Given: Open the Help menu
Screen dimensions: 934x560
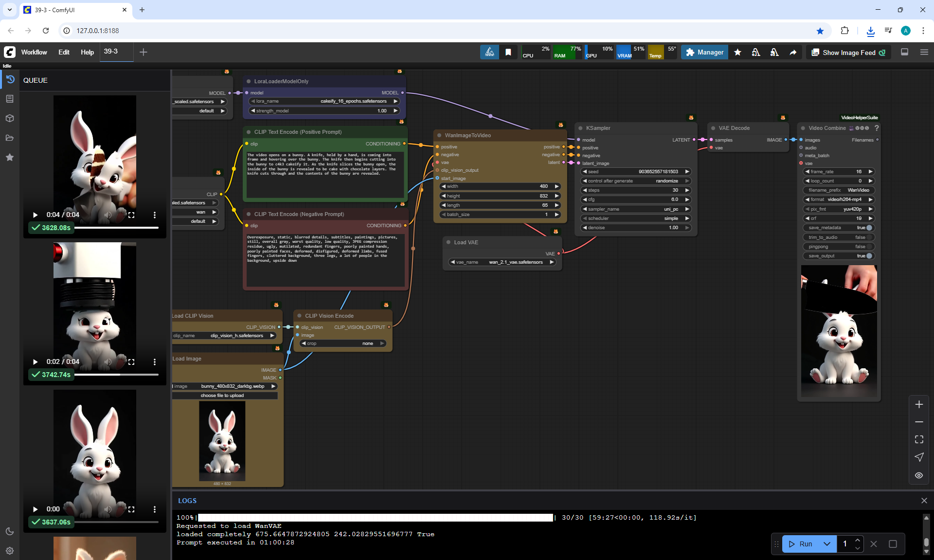Looking at the screenshot, I should 87,52.
